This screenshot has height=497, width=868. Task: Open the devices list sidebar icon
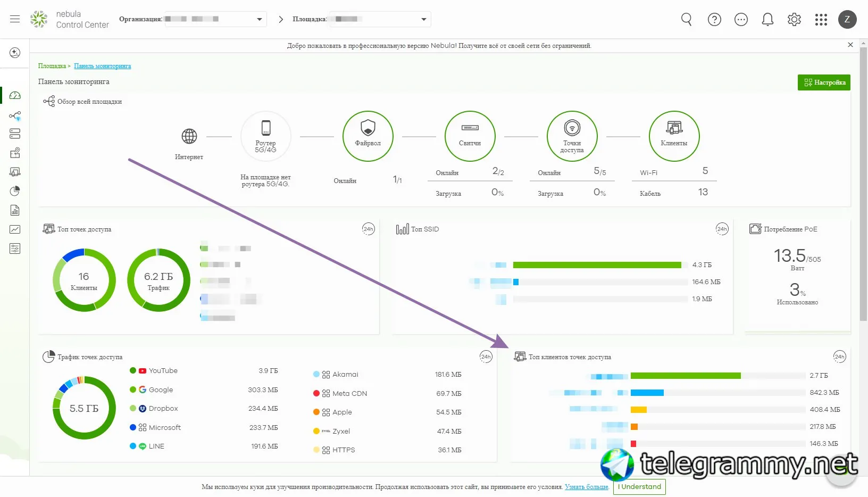pos(15,134)
